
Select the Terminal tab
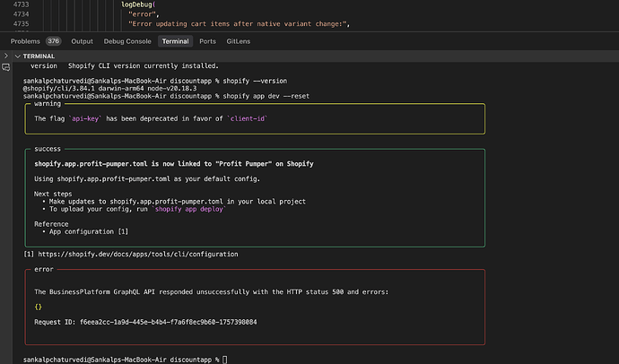[x=175, y=41]
